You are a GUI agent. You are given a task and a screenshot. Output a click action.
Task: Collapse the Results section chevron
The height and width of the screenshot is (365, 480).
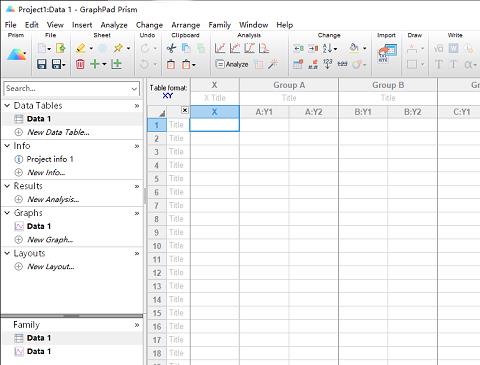7,186
